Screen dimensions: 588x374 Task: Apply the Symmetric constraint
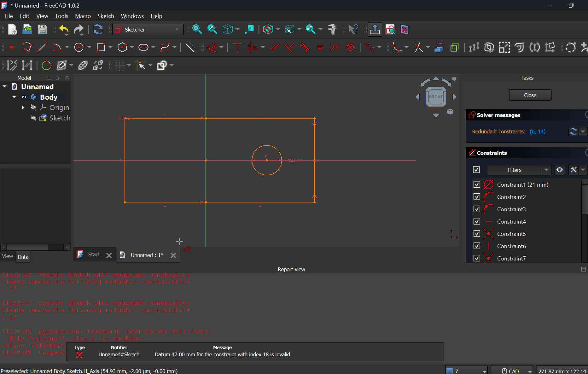point(335,48)
